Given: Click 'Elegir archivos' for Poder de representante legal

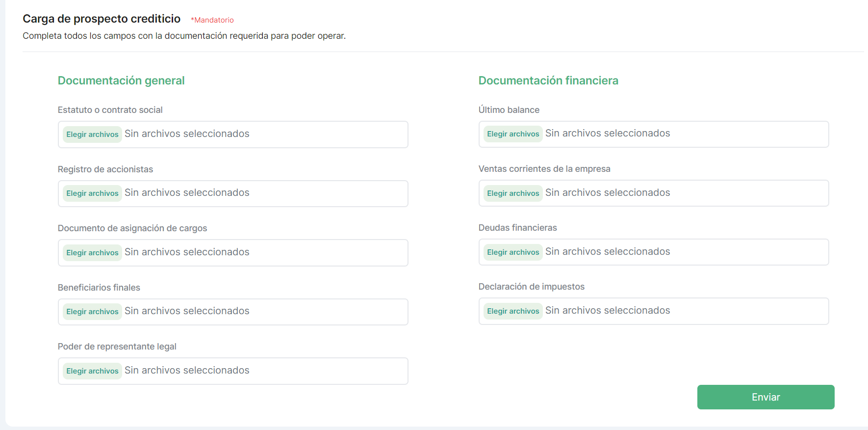Looking at the screenshot, I should pos(92,371).
